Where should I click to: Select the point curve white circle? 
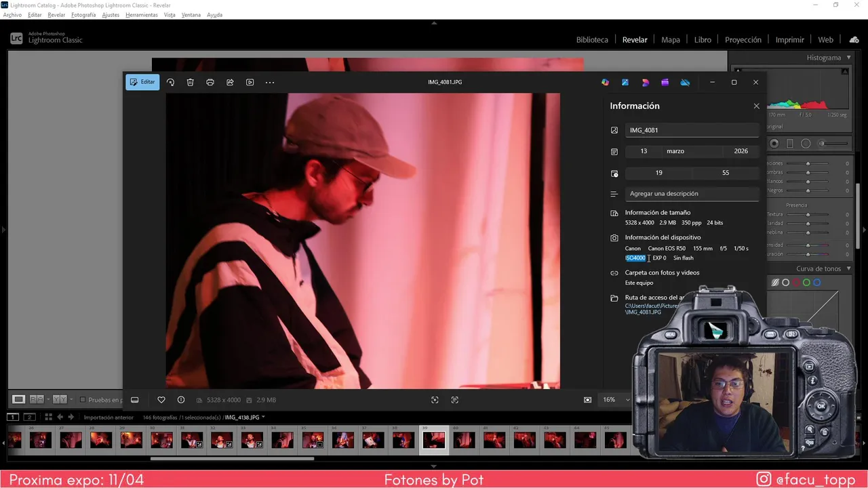786,283
